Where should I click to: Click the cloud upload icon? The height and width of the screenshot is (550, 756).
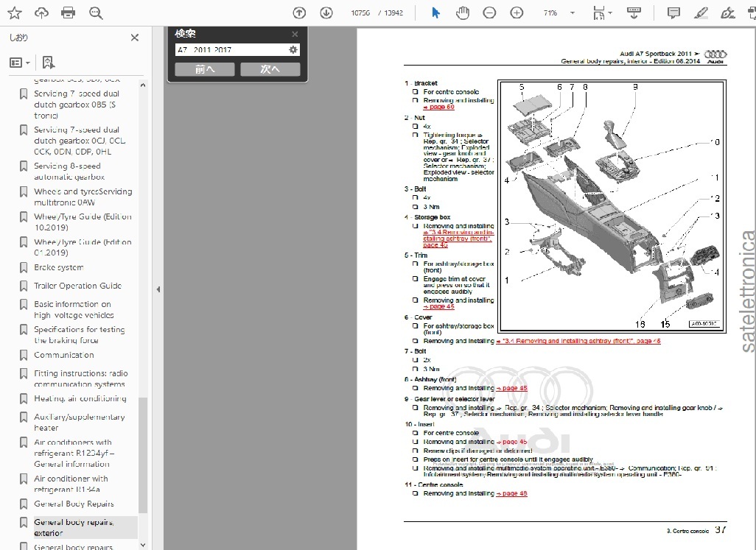pyautogui.click(x=41, y=13)
